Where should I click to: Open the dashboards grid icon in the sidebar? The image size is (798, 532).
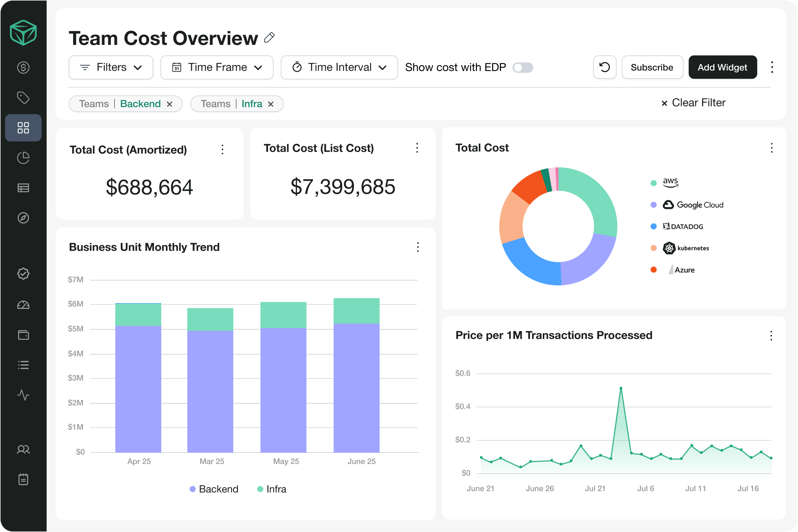[x=23, y=128]
